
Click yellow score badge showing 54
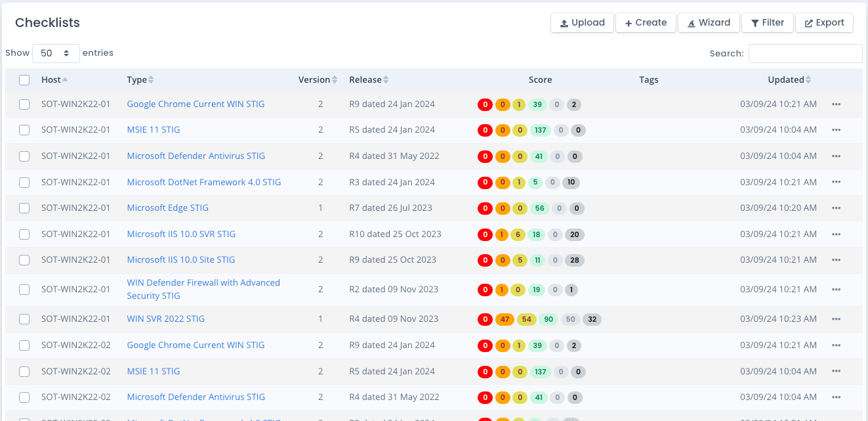click(x=527, y=320)
